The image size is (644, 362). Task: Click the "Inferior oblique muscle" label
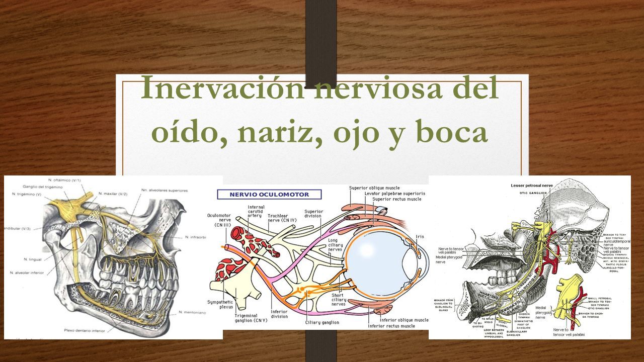point(404,320)
